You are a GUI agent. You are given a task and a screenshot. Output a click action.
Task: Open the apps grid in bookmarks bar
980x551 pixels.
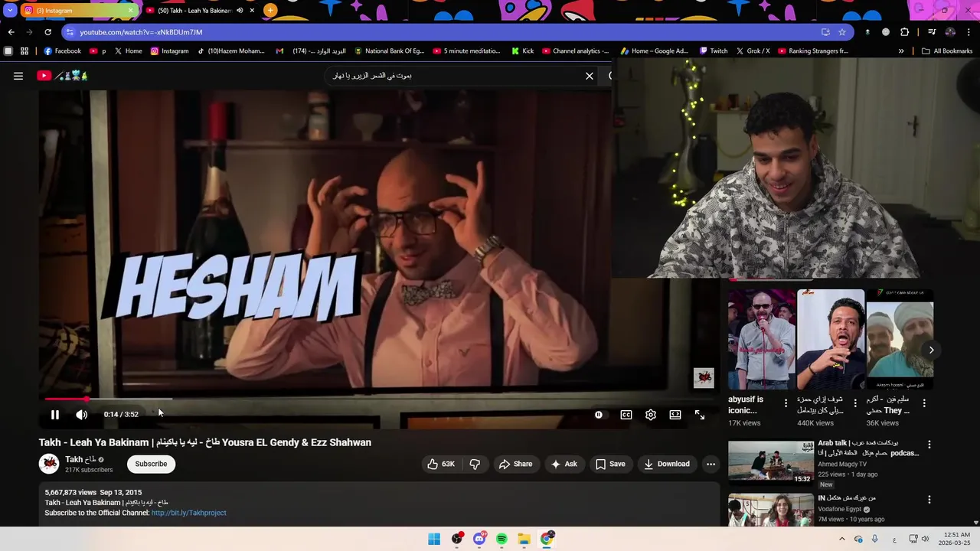[x=24, y=51]
